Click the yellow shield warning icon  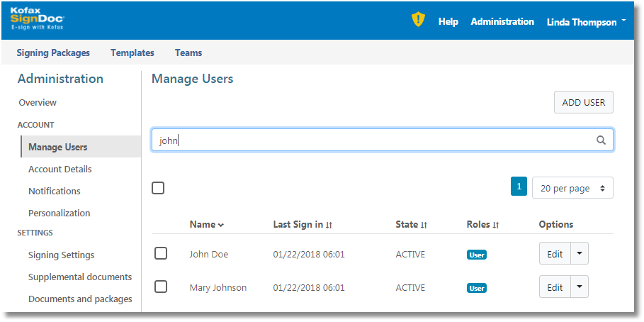418,21
